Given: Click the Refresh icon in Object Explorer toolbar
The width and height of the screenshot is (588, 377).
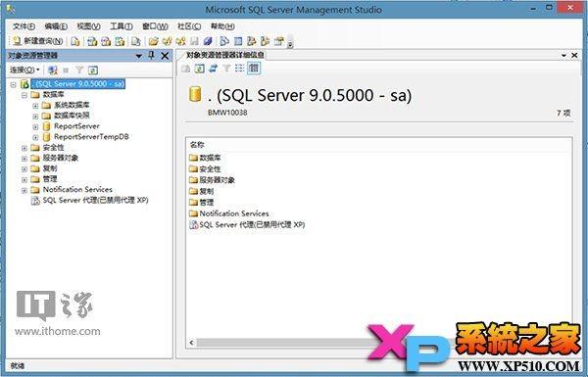Looking at the screenshot, I should pyautogui.click(x=93, y=71).
